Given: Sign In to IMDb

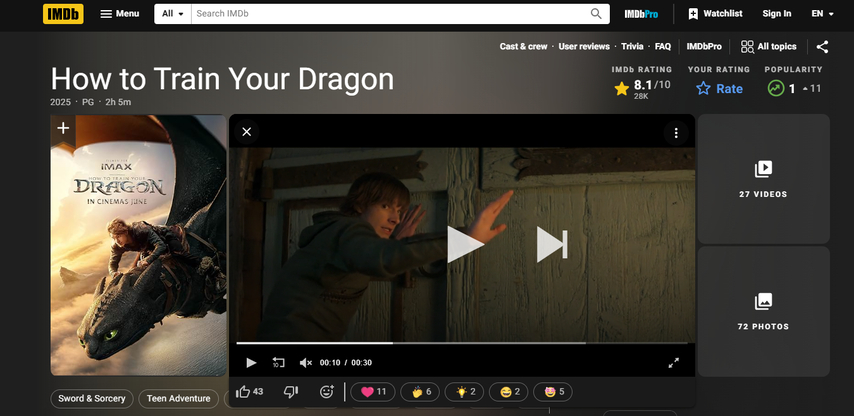Looking at the screenshot, I should click(777, 14).
